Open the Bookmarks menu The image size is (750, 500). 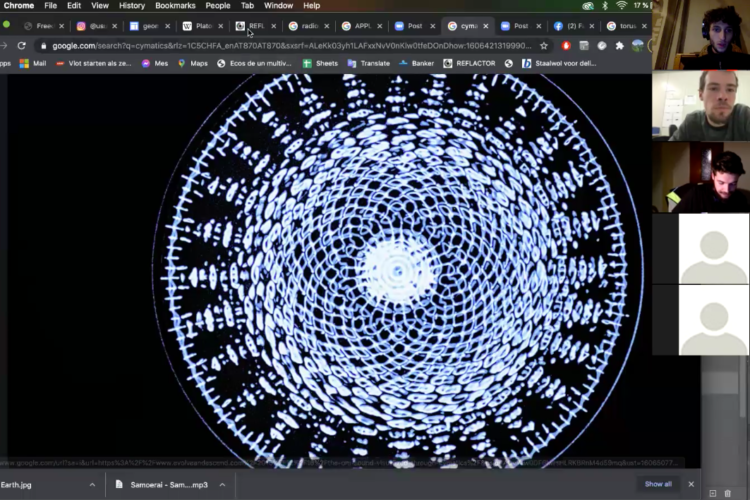click(175, 5)
